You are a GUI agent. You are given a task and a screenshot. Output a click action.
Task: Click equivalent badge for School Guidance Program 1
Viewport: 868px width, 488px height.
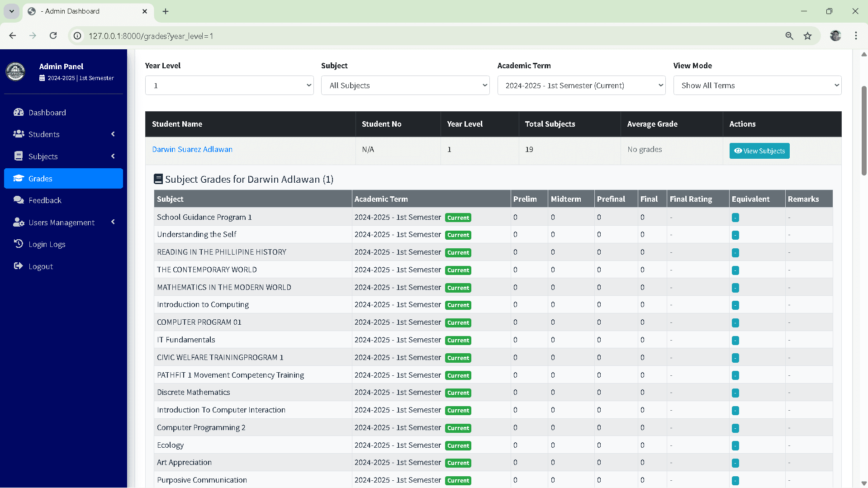pos(735,218)
